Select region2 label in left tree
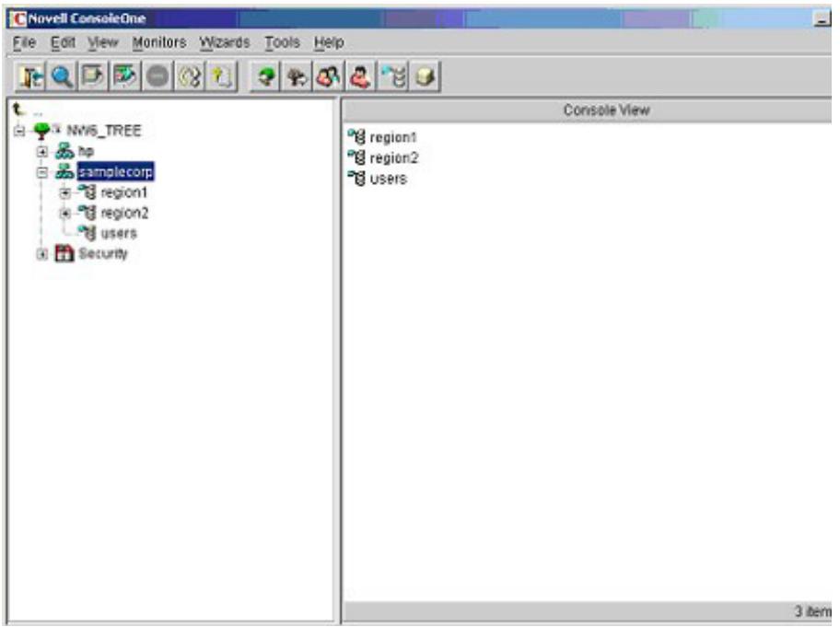 (x=124, y=213)
